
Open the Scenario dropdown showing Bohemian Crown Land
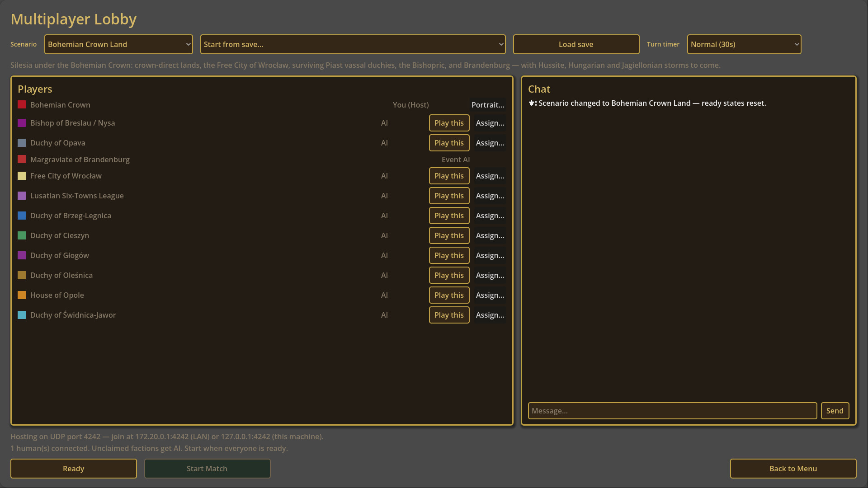click(118, 44)
